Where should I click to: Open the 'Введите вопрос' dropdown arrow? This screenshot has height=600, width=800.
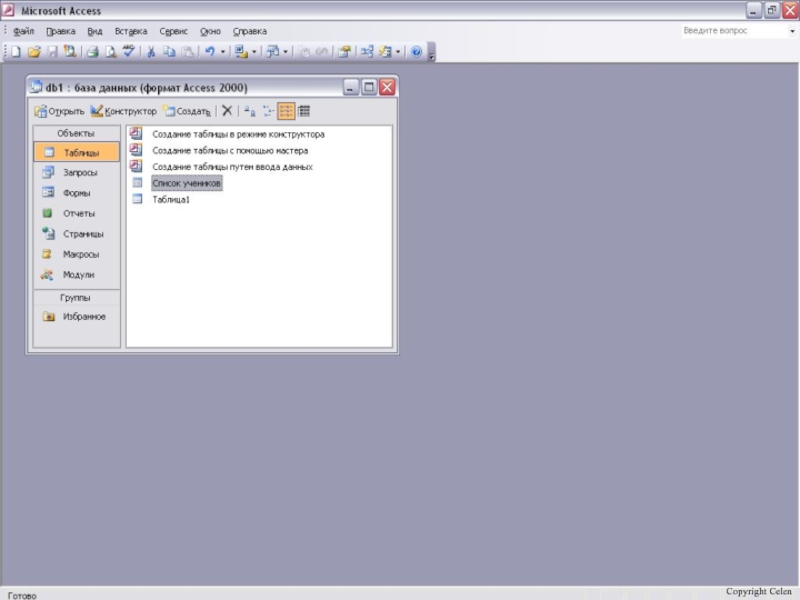[x=791, y=31]
